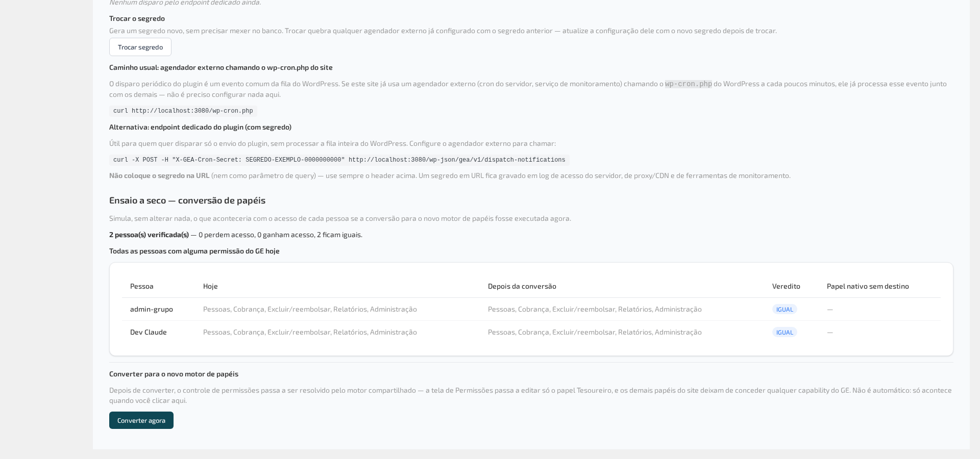This screenshot has height=459, width=980.
Task: Click the 2 pessoa(s) verificada(s) summary text
Action: click(149, 235)
